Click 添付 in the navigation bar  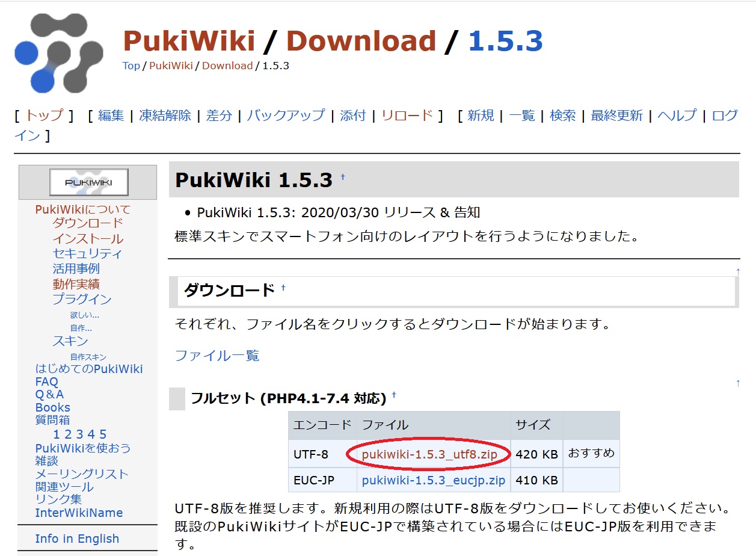353,116
